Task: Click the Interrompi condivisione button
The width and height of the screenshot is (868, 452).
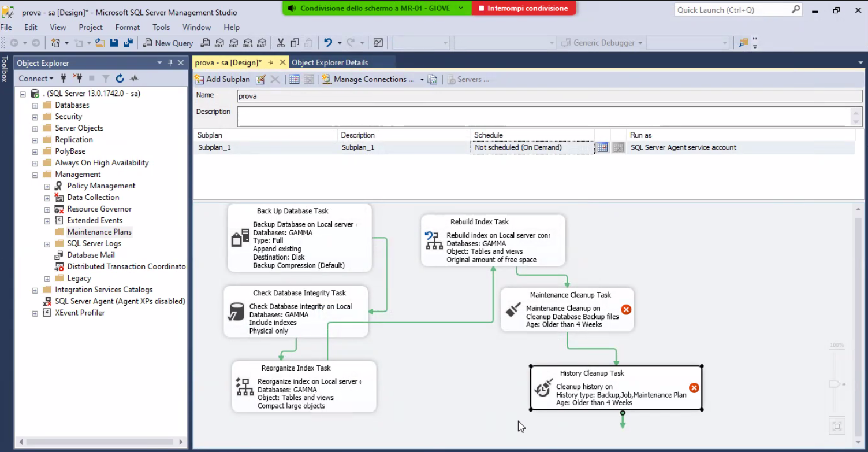Action: (523, 9)
